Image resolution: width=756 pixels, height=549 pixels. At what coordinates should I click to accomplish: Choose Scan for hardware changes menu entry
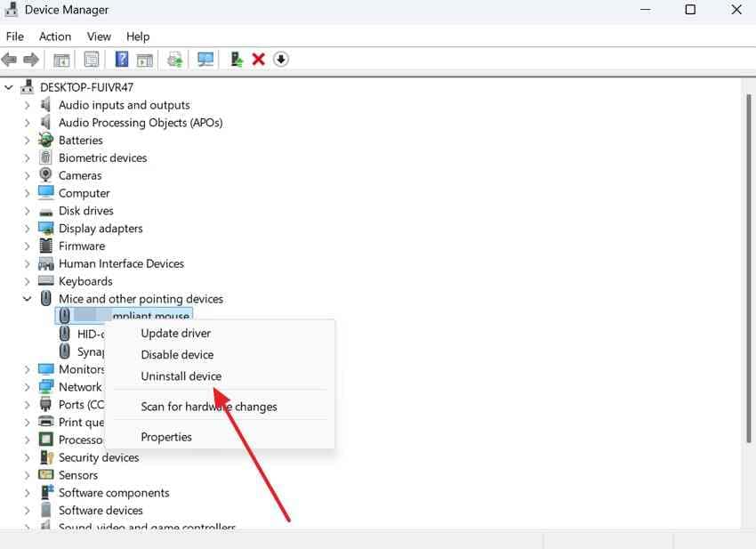(x=220, y=407)
